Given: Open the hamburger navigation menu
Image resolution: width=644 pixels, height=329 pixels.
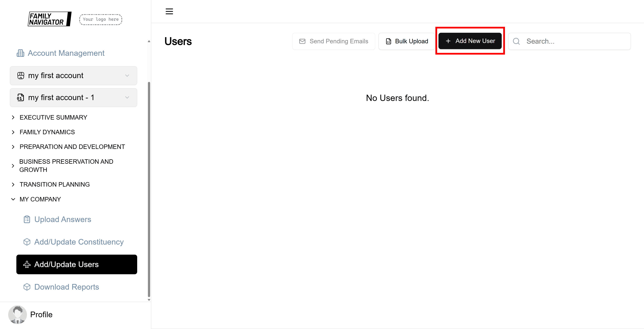Looking at the screenshot, I should tap(169, 11).
